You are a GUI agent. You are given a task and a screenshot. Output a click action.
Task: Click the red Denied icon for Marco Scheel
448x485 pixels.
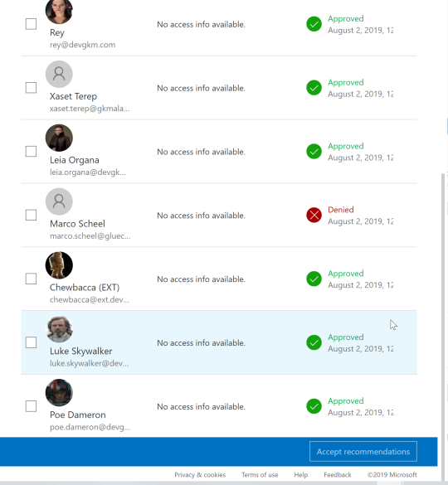314,215
